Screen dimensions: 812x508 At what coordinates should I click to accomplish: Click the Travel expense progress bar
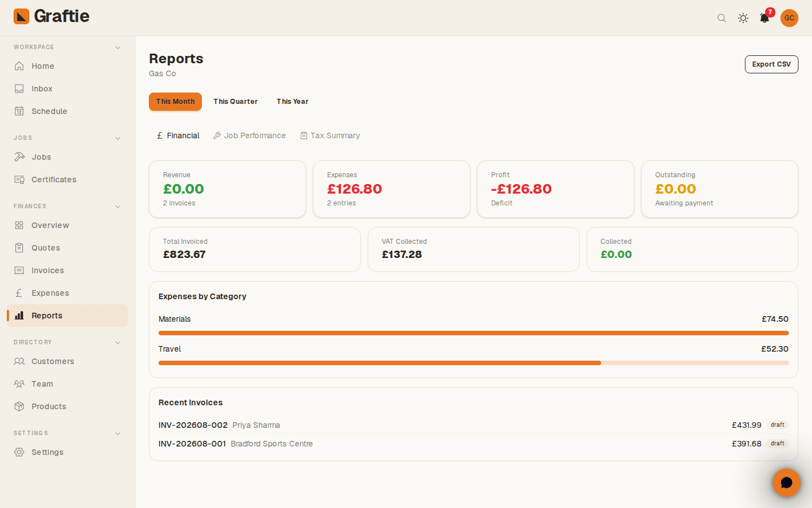coord(474,363)
